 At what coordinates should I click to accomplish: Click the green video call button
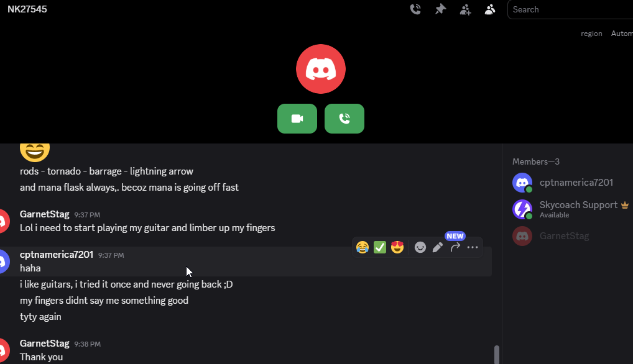coord(297,119)
